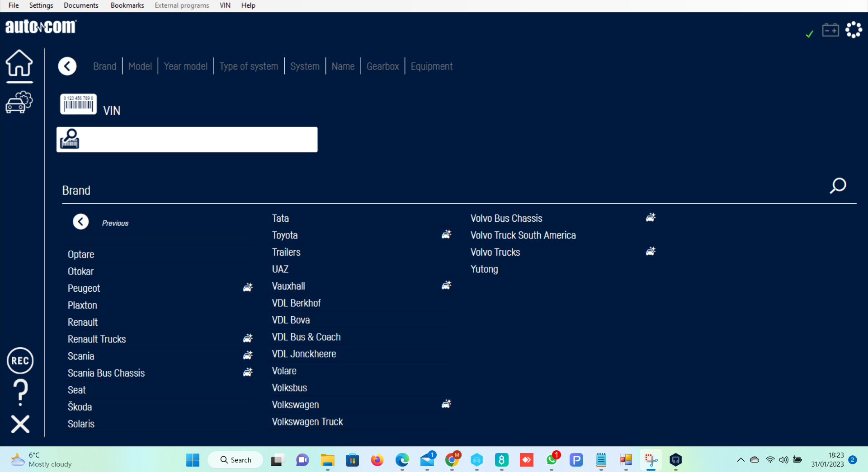Pick Volkswagen Truck brand
Screen dimensions: 868x472
pos(307,421)
